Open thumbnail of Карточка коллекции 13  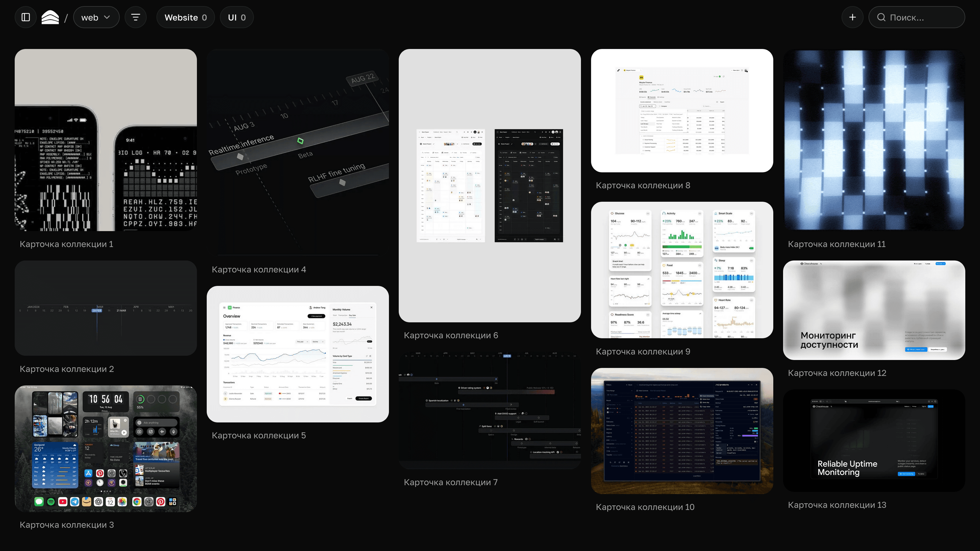click(874, 440)
